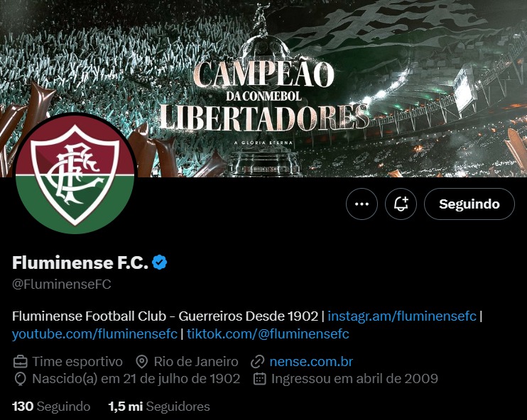Enable notifications with the bell icon

[x=401, y=204]
